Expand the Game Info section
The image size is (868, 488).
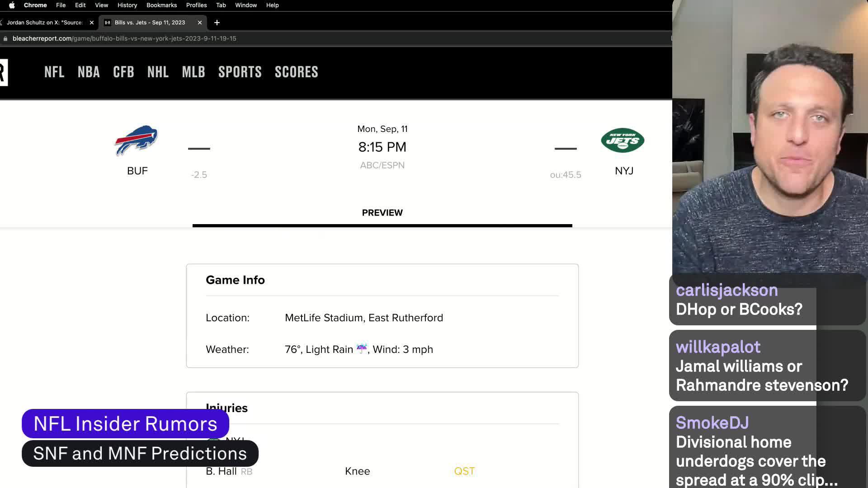coord(235,279)
